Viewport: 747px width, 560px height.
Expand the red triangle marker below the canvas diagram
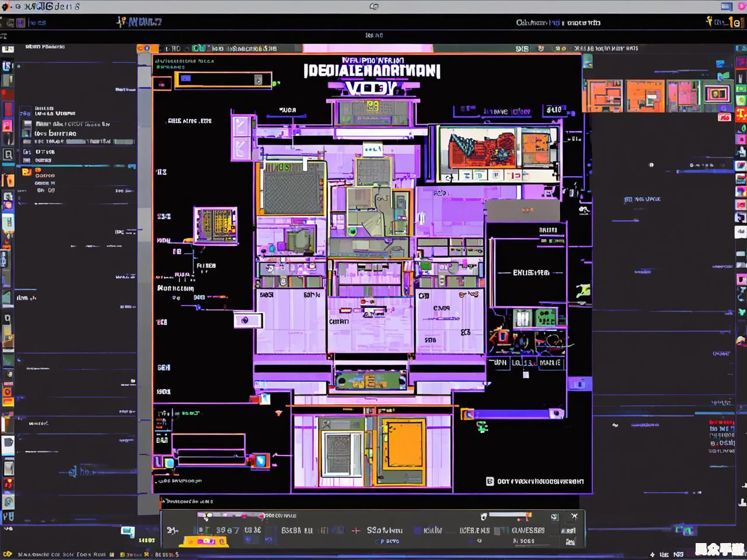point(279,413)
